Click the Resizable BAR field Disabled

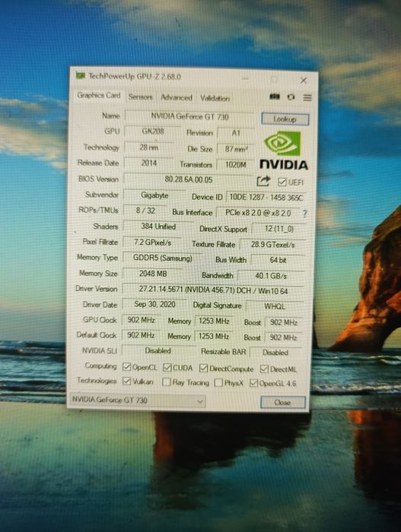(275, 353)
